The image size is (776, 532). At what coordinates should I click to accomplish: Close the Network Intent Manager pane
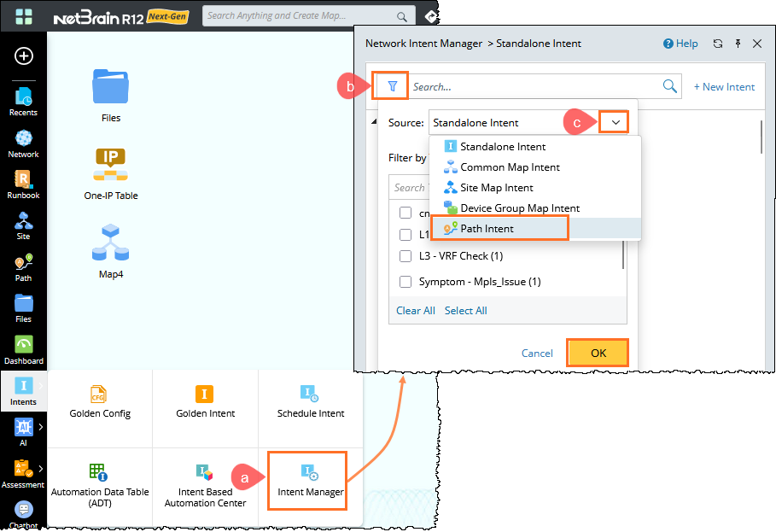point(757,44)
